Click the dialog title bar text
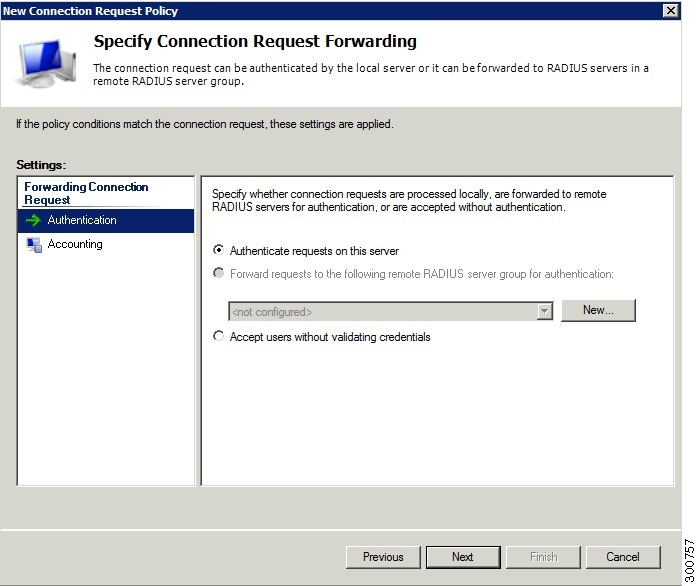Image resolution: width=696 pixels, height=586 pixels. coord(90,11)
